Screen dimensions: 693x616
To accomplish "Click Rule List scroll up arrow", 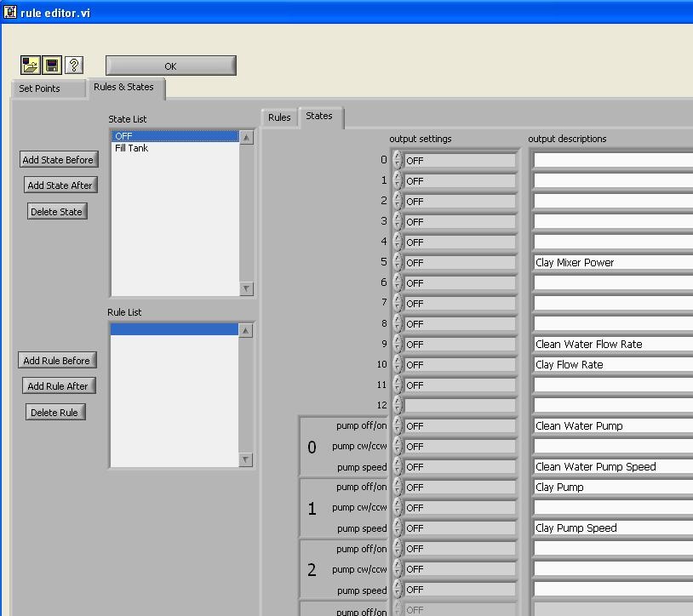I will (246, 330).
